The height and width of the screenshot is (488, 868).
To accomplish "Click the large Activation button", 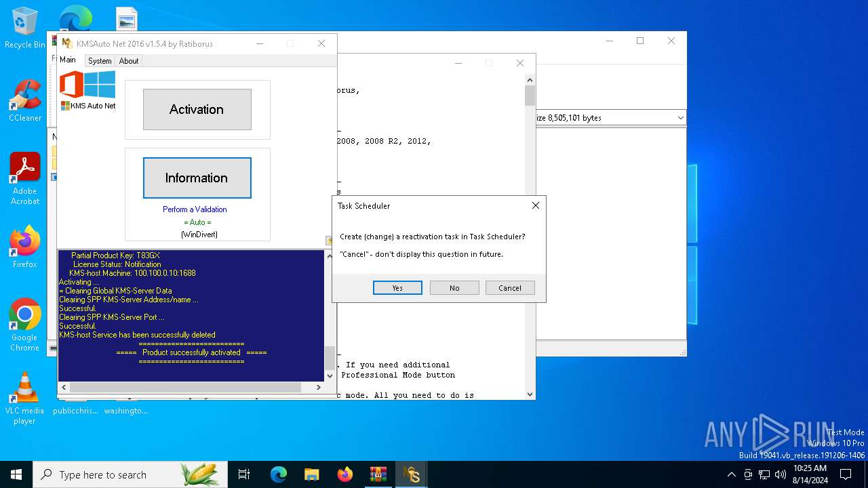I will 197,109.
